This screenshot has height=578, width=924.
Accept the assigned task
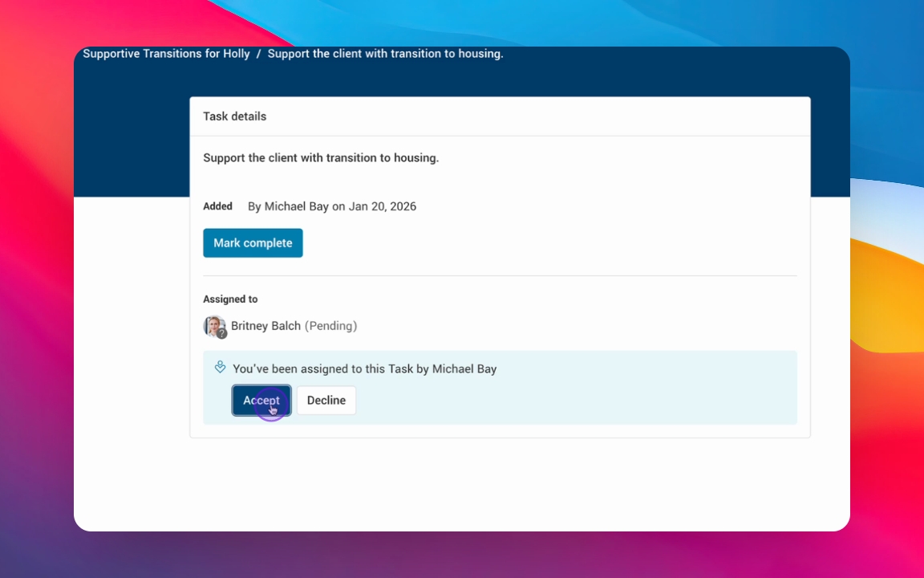[261, 401]
